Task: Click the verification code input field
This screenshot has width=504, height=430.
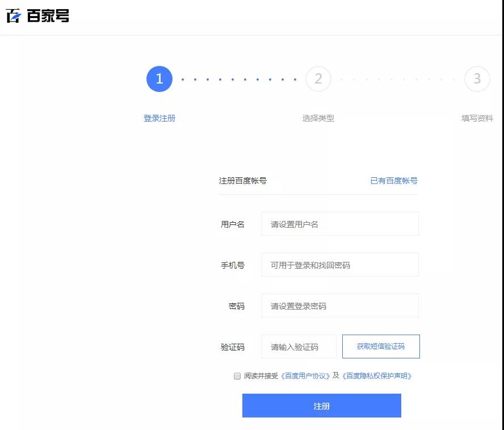Action: (299, 346)
